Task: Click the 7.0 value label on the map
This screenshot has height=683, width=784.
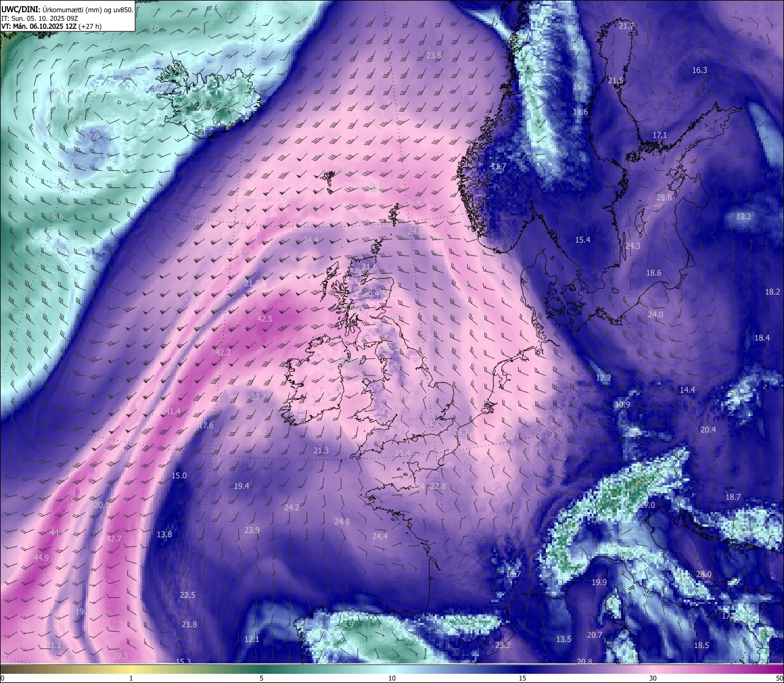Action: tap(154, 28)
